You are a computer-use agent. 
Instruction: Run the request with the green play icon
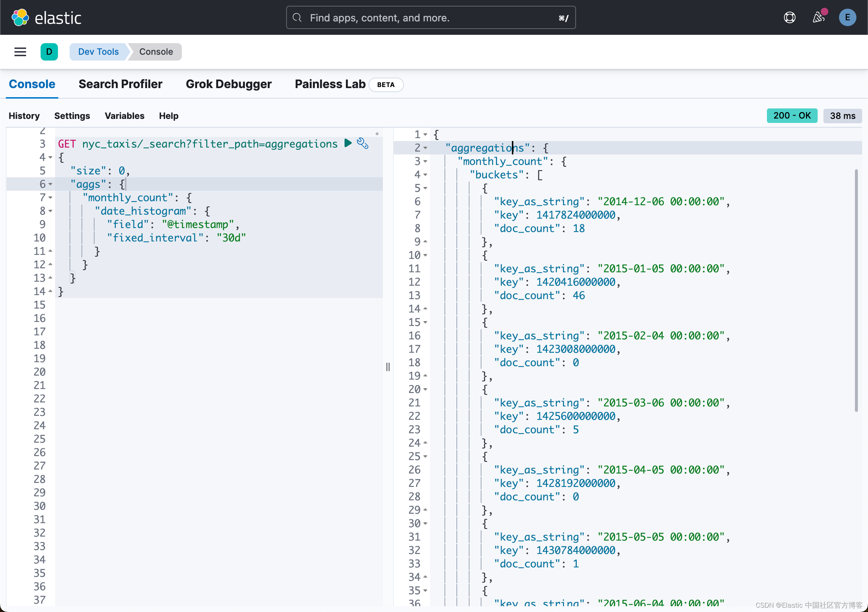(348, 143)
